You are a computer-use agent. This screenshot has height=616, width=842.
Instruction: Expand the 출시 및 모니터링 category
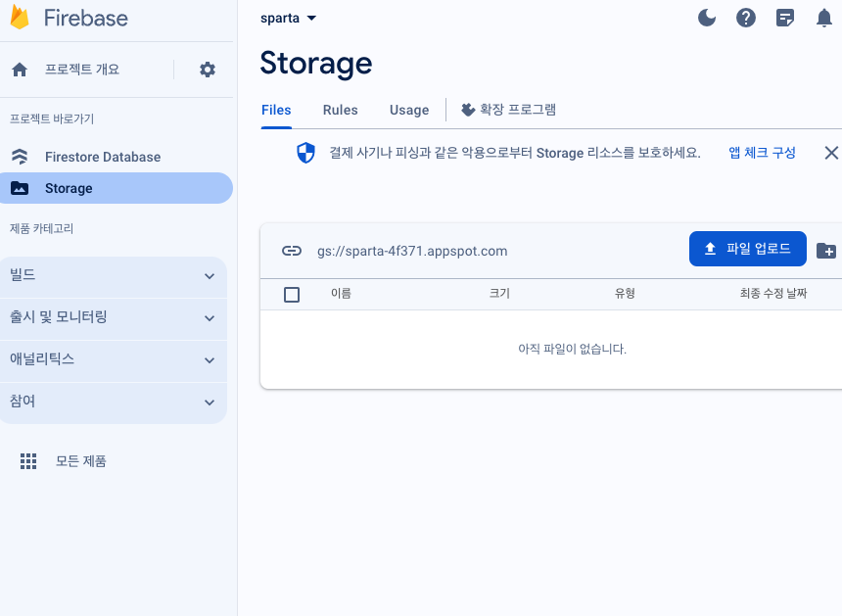[x=114, y=318]
